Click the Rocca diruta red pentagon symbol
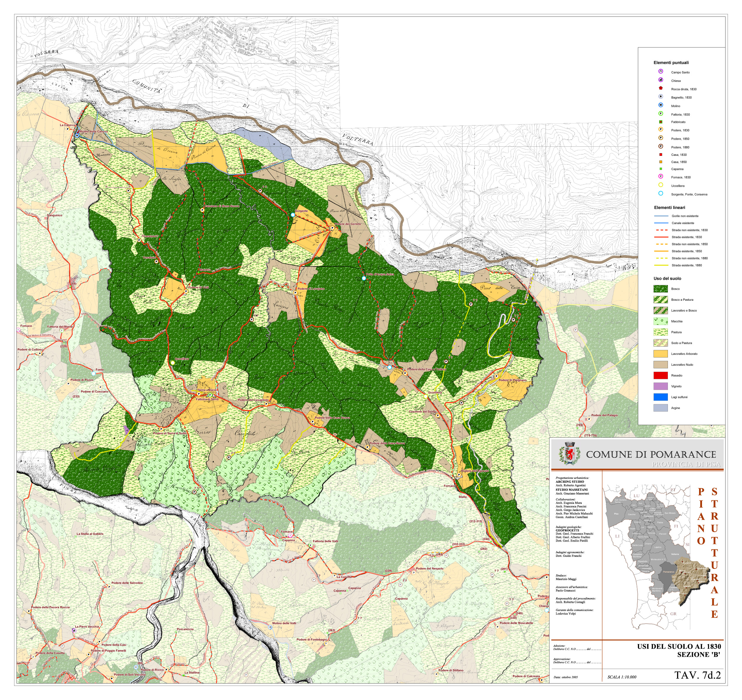This screenshot has width=742, height=700. (661, 88)
